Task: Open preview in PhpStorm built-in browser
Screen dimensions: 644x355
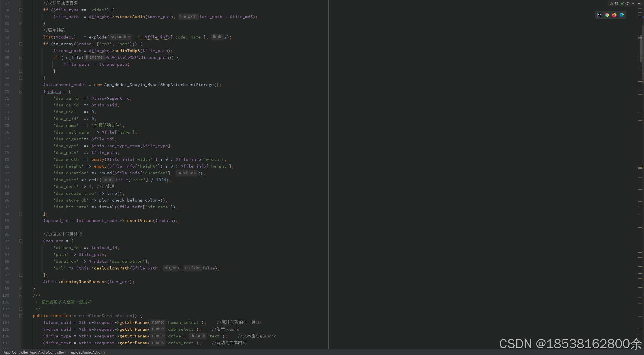Action: (x=599, y=15)
